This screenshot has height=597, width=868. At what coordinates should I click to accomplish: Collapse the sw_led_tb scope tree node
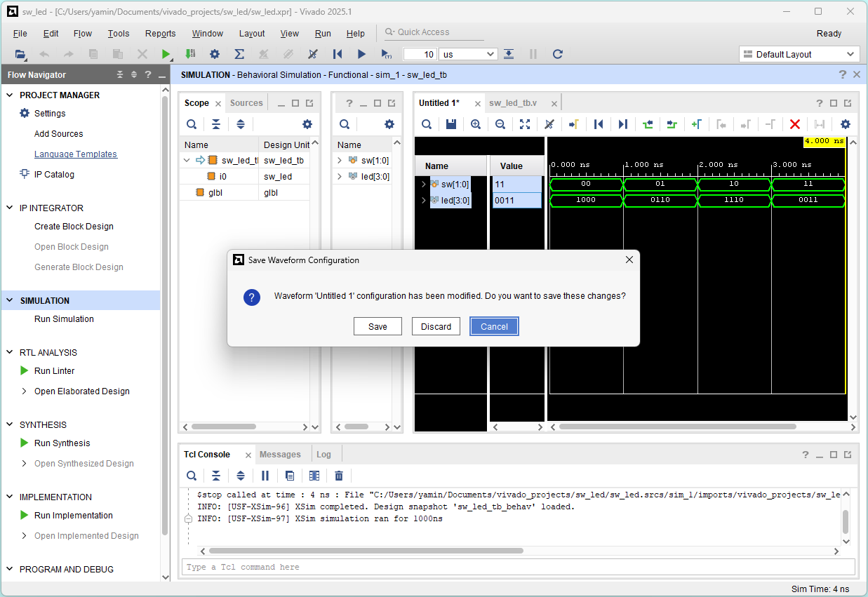coord(187,161)
